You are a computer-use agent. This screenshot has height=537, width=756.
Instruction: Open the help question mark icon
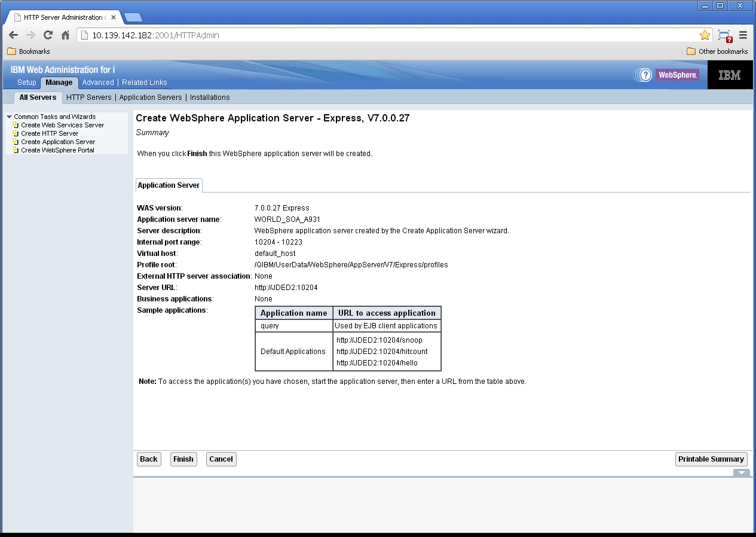tap(645, 75)
